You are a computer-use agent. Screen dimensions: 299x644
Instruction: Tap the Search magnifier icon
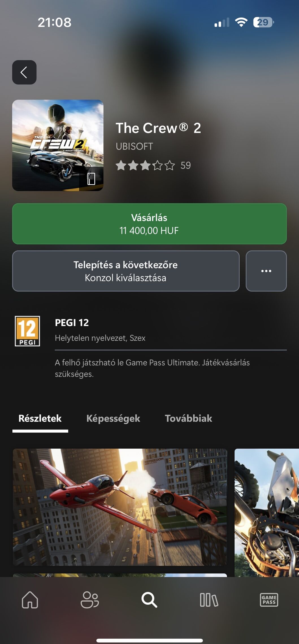(149, 600)
